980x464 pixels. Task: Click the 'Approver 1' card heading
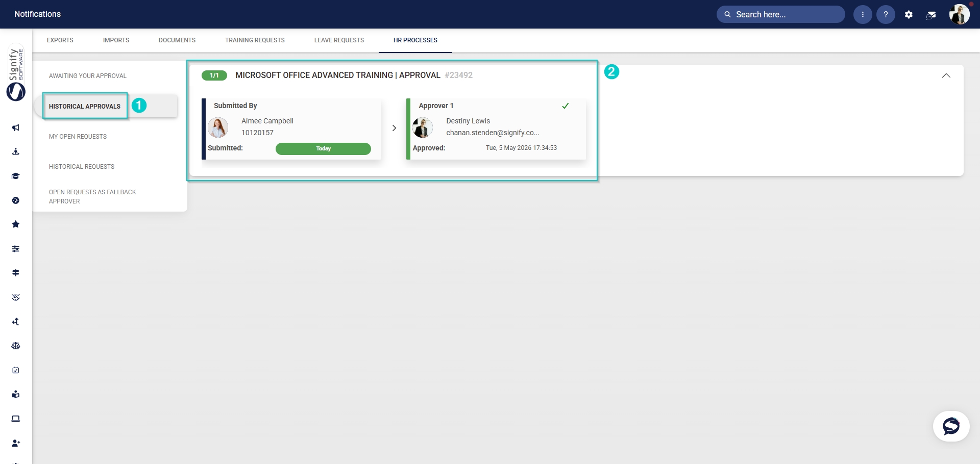pyautogui.click(x=436, y=106)
